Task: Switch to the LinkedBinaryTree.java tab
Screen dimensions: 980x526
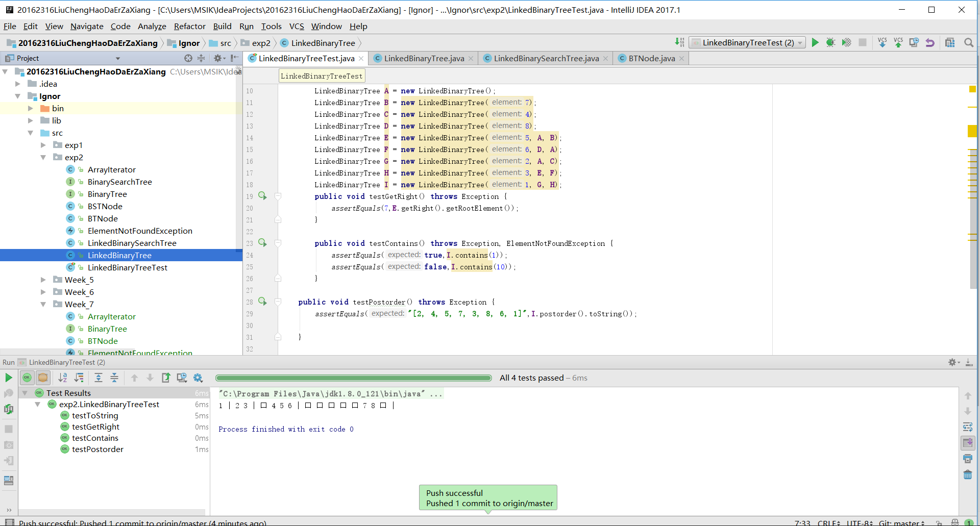Action: coord(424,58)
